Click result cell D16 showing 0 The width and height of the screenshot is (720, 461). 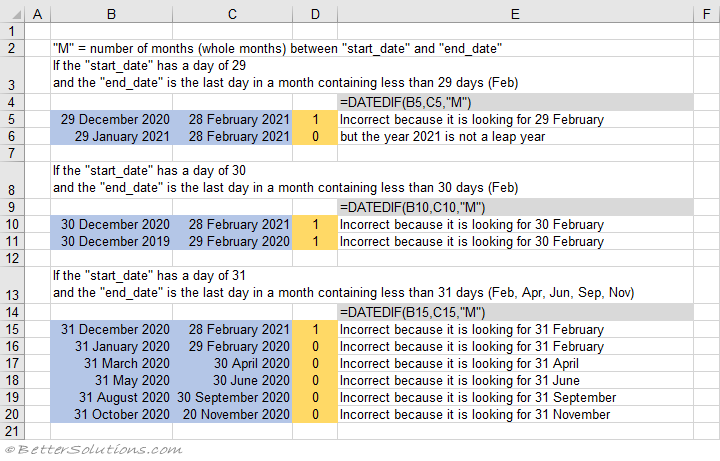point(315,346)
